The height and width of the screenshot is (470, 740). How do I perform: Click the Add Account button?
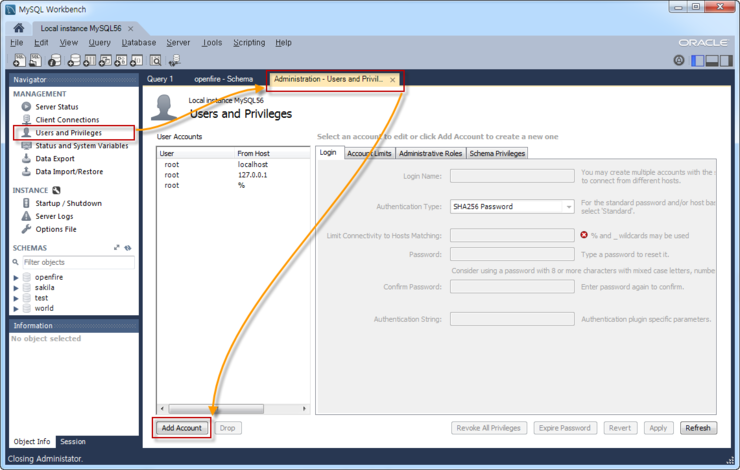pos(182,428)
